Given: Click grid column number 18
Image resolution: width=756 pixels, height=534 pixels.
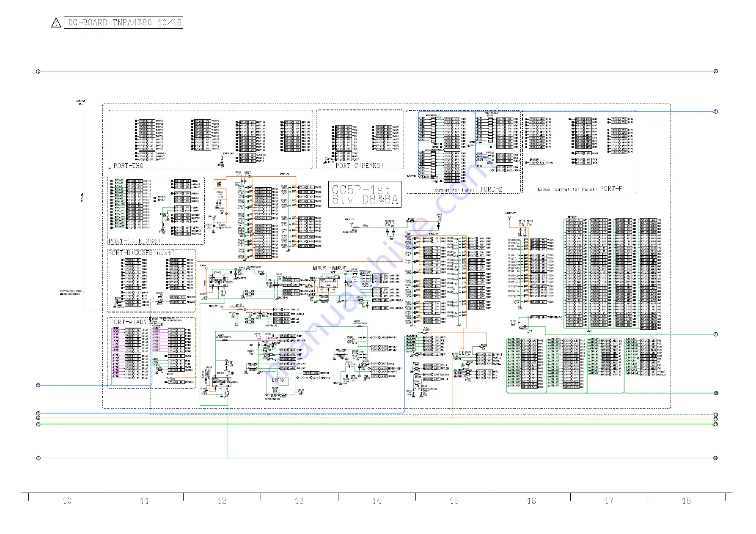Looking at the screenshot, I should tap(686, 501).
